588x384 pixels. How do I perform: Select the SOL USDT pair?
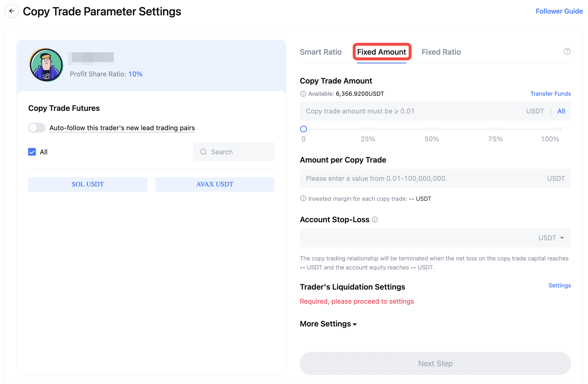pyautogui.click(x=88, y=184)
